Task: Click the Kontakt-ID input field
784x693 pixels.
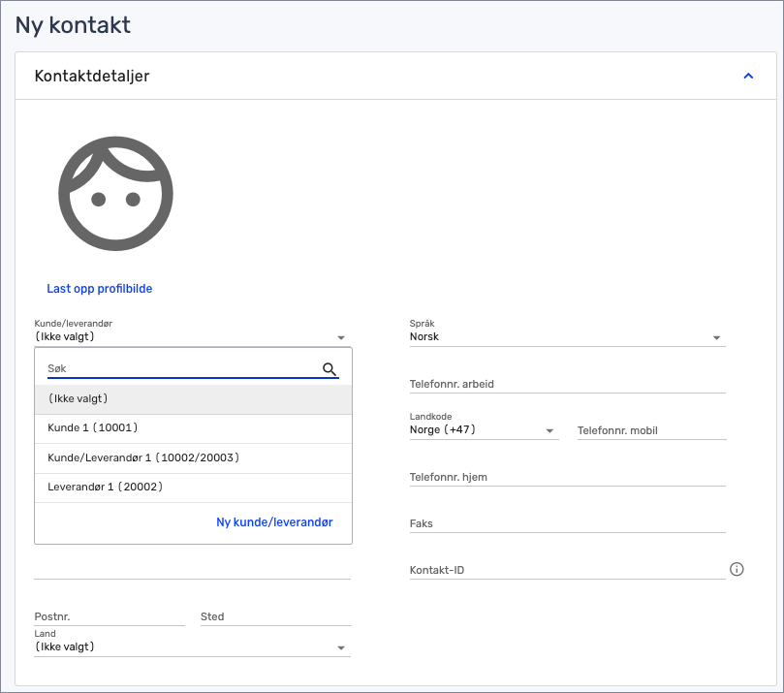Action: pos(568,570)
